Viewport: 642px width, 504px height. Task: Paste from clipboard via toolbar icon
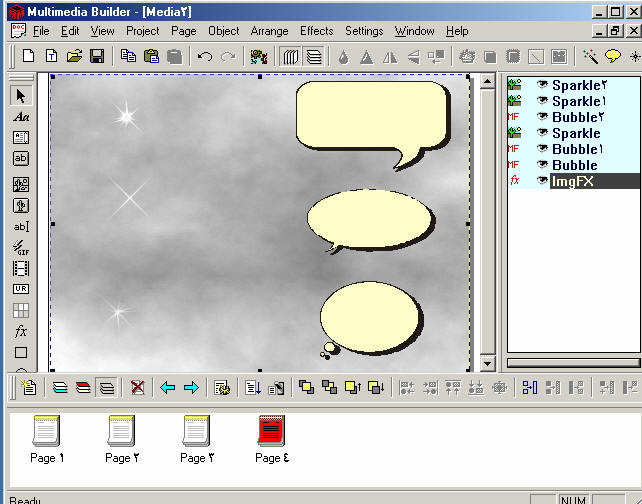[x=151, y=56]
